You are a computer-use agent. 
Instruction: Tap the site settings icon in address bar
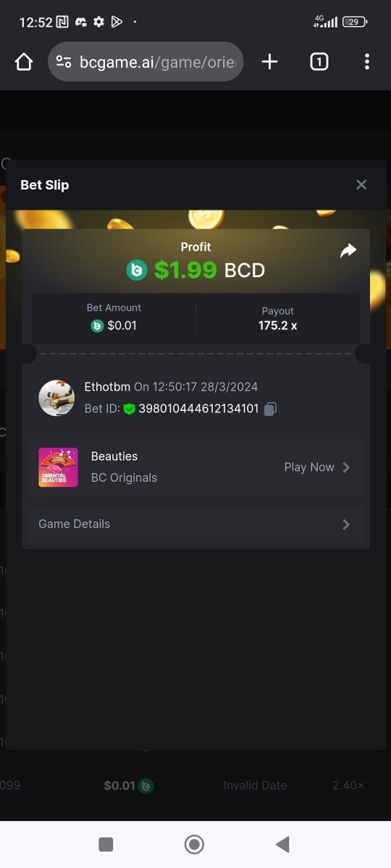point(64,62)
